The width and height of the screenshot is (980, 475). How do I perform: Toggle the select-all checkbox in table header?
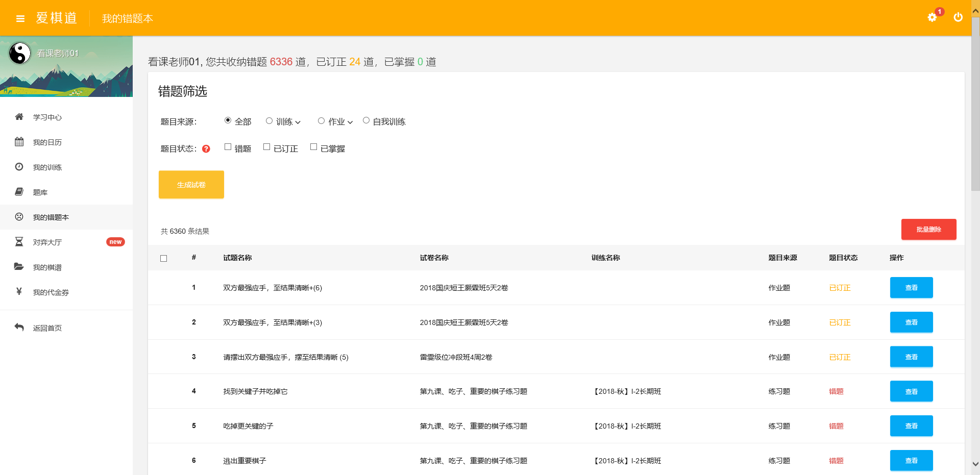coord(164,258)
